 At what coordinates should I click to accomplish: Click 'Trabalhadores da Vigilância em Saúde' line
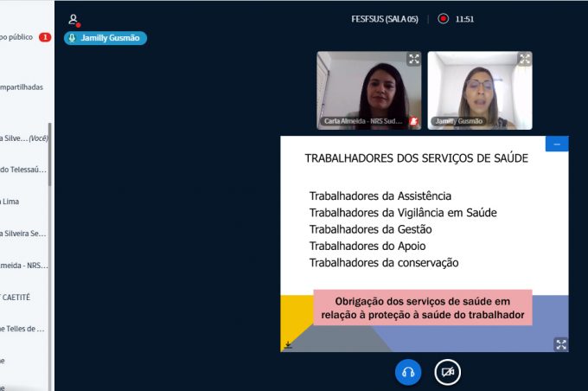tap(403, 213)
